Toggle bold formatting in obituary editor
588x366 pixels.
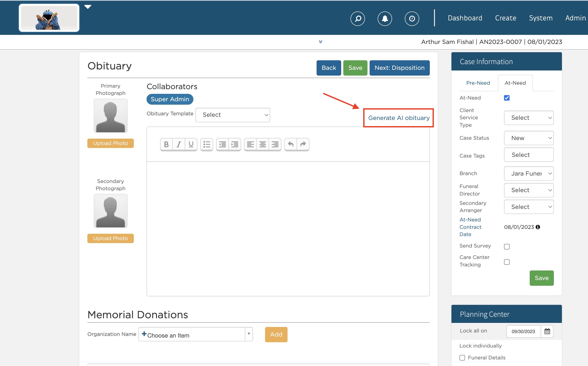pos(166,144)
